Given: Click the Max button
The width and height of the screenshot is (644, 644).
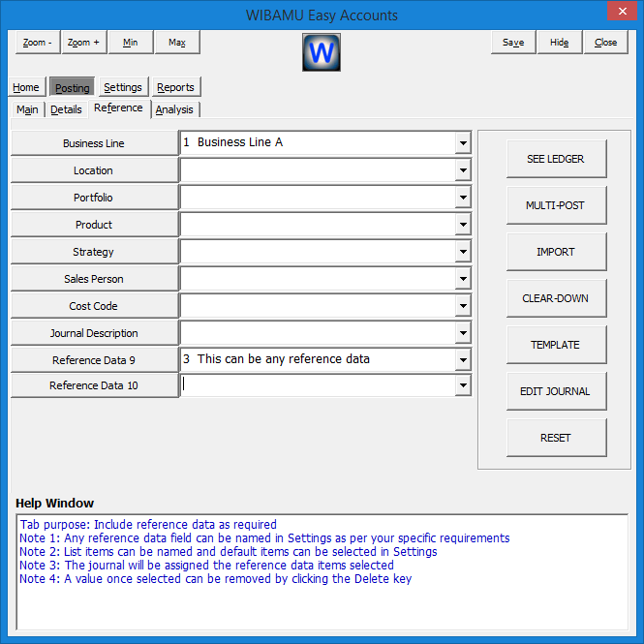Looking at the screenshot, I should 177,42.
